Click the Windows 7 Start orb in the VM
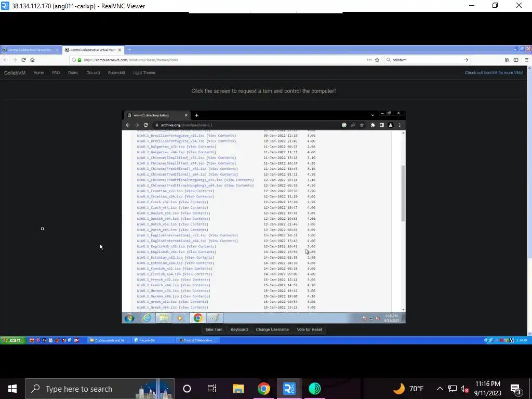The image size is (532, 399). pyautogui.click(x=129, y=318)
